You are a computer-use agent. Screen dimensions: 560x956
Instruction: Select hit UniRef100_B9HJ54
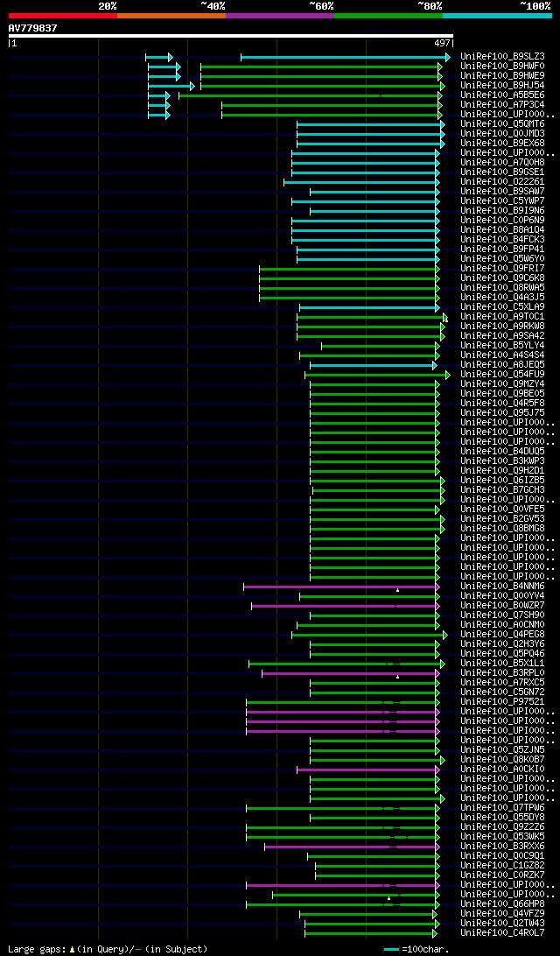[502, 86]
